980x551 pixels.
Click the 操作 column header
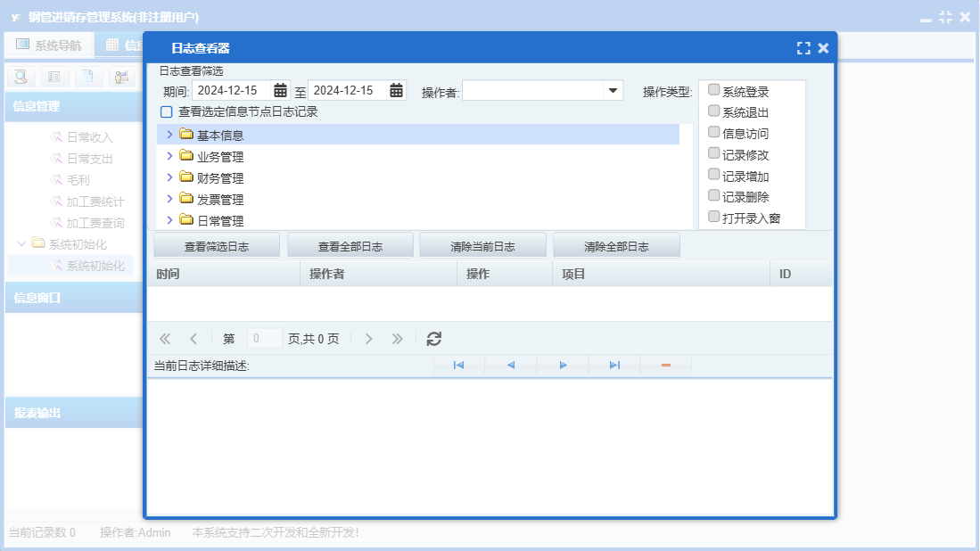click(505, 275)
